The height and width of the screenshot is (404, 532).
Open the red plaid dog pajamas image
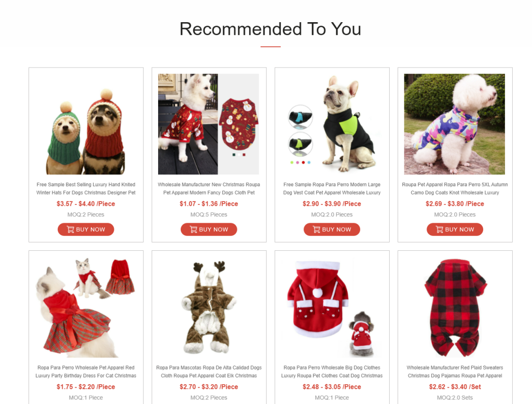[455, 307]
